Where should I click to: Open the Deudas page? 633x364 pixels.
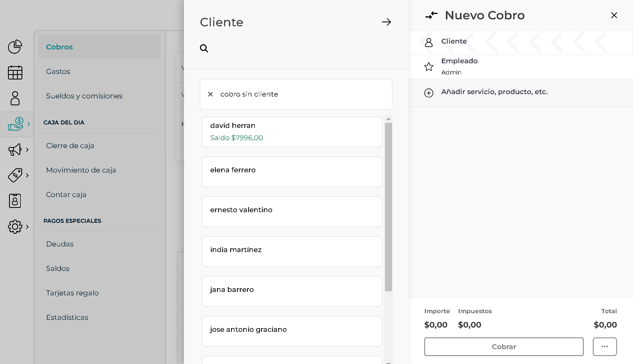[x=60, y=244]
